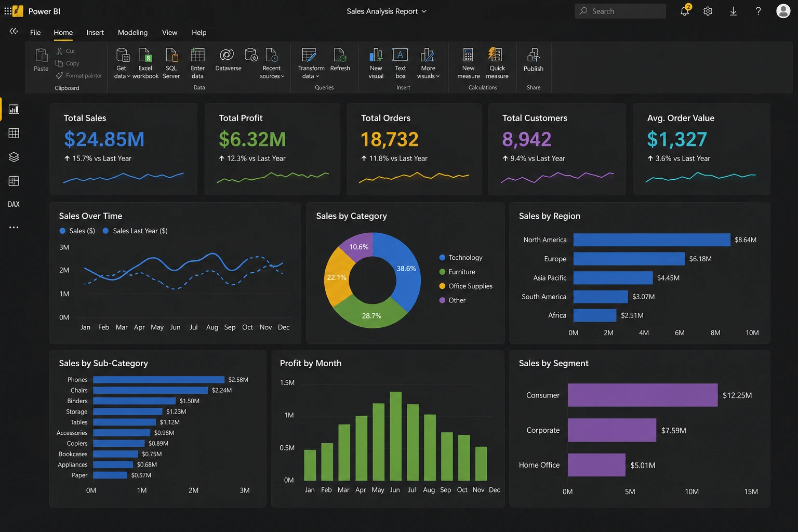Switch to the View tab
The height and width of the screenshot is (532, 798).
[x=169, y=32]
